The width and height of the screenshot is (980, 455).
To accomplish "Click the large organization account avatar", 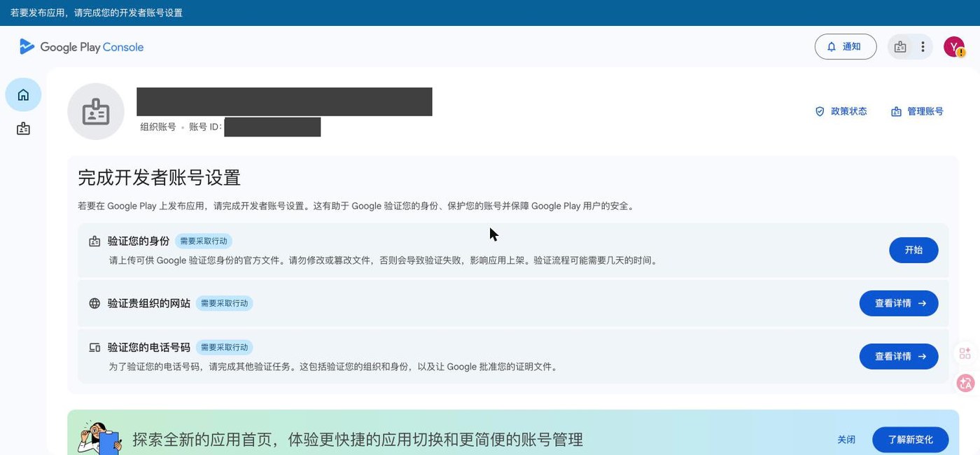I will (x=96, y=111).
